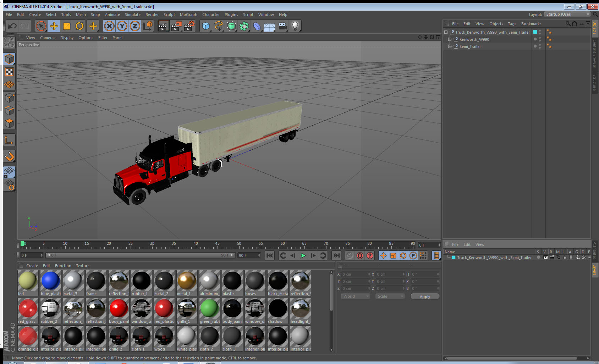Click the Undo arrow icon
Screen dimensions: 599x364
pos(12,26)
